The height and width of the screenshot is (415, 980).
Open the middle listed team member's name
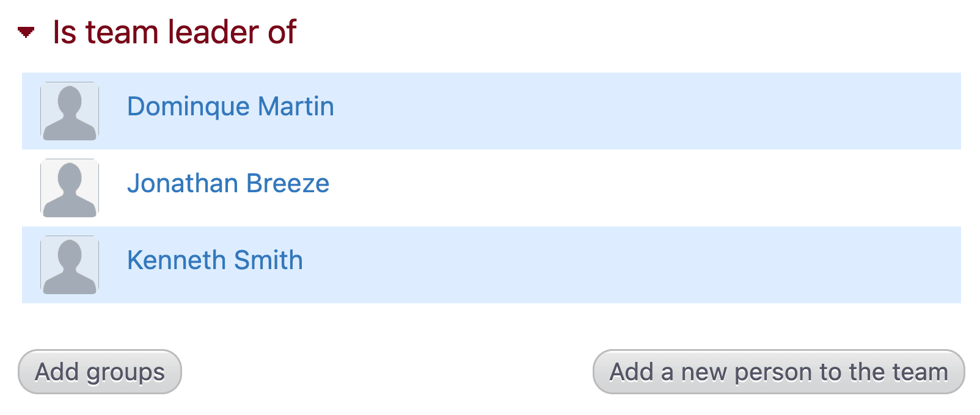click(x=228, y=184)
